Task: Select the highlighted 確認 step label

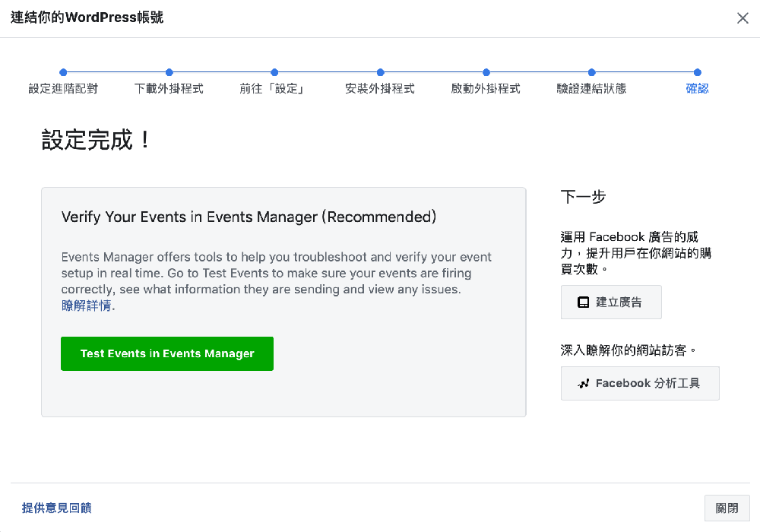Action: click(698, 89)
